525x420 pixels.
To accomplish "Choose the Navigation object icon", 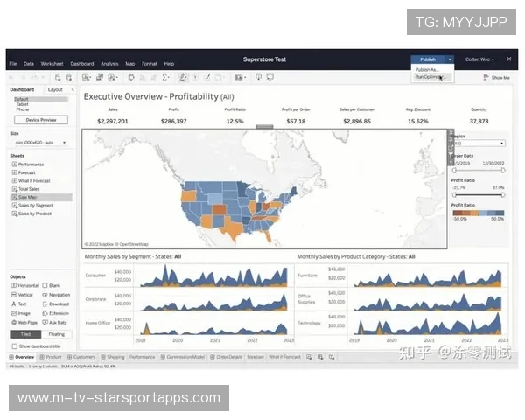I will (45, 295).
